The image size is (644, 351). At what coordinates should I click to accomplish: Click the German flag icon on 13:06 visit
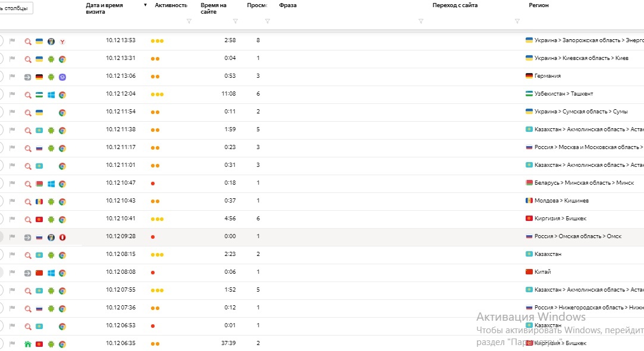pyautogui.click(x=39, y=77)
